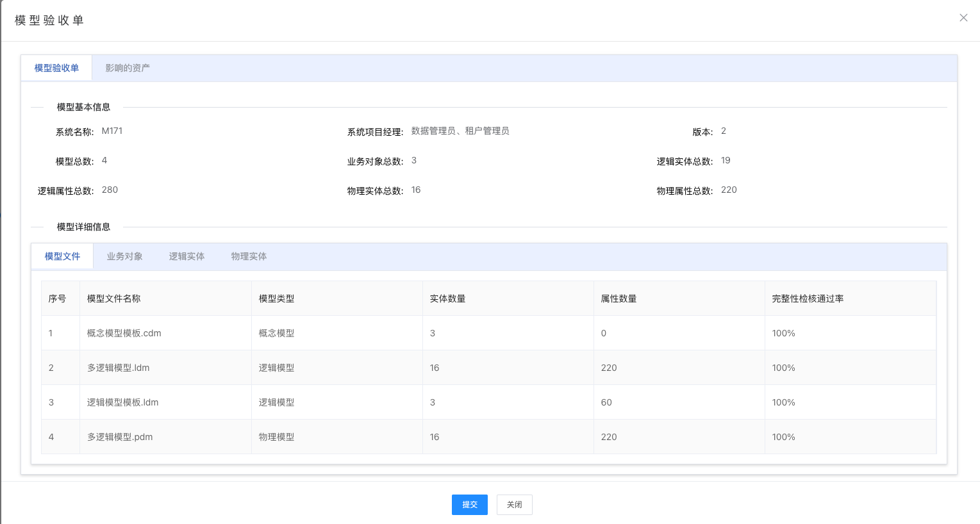Click the 多逻辑模型.pdm file name
This screenshot has height=524, width=980.
[120, 437]
